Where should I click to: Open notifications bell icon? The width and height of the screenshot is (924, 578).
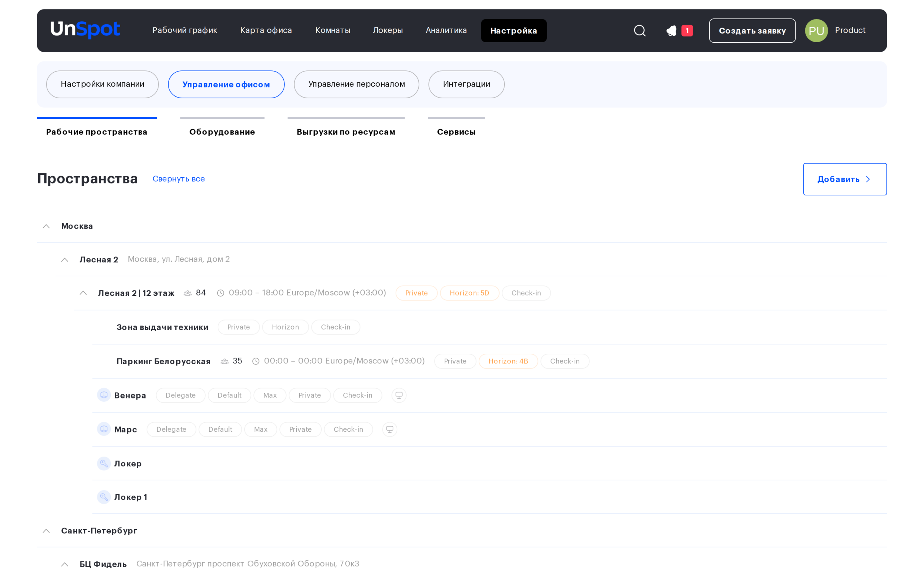coord(671,31)
